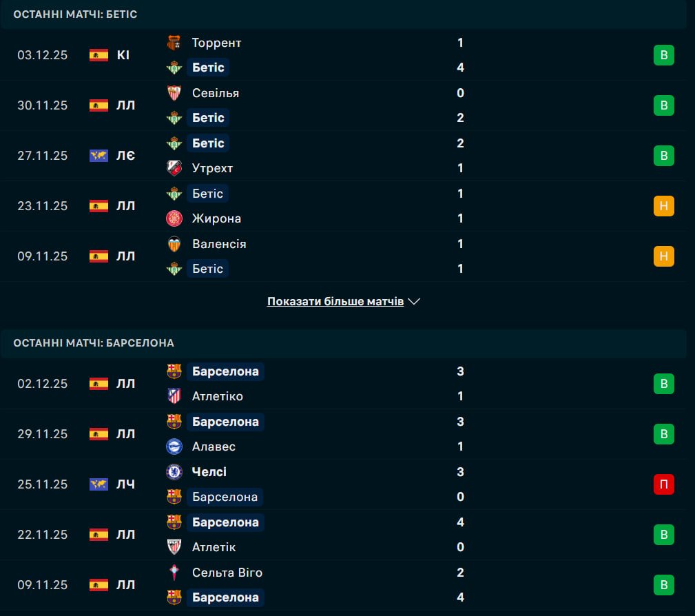Click the Alavés club crest icon
Image resolution: width=695 pixels, height=616 pixels.
click(174, 446)
